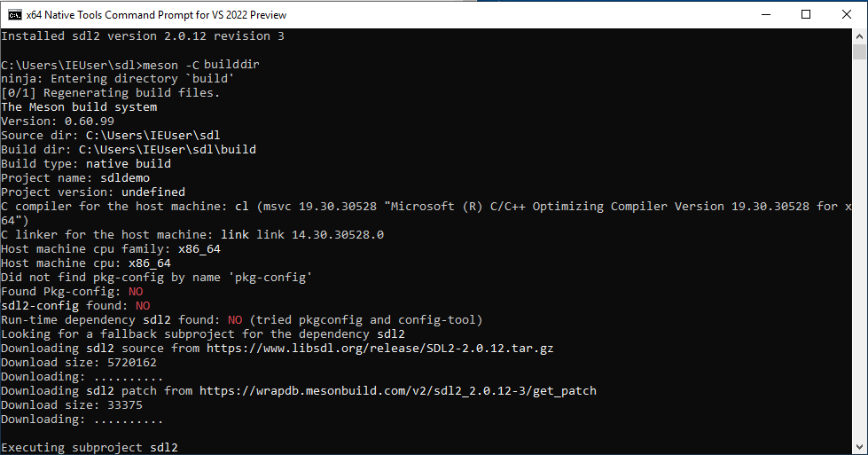Click the red NO after Found Pkg-config

[136, 292]
